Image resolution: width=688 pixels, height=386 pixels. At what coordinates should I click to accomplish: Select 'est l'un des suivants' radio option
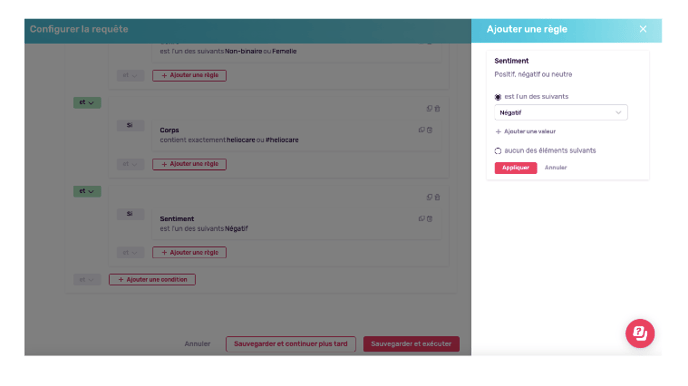point(498,97)
